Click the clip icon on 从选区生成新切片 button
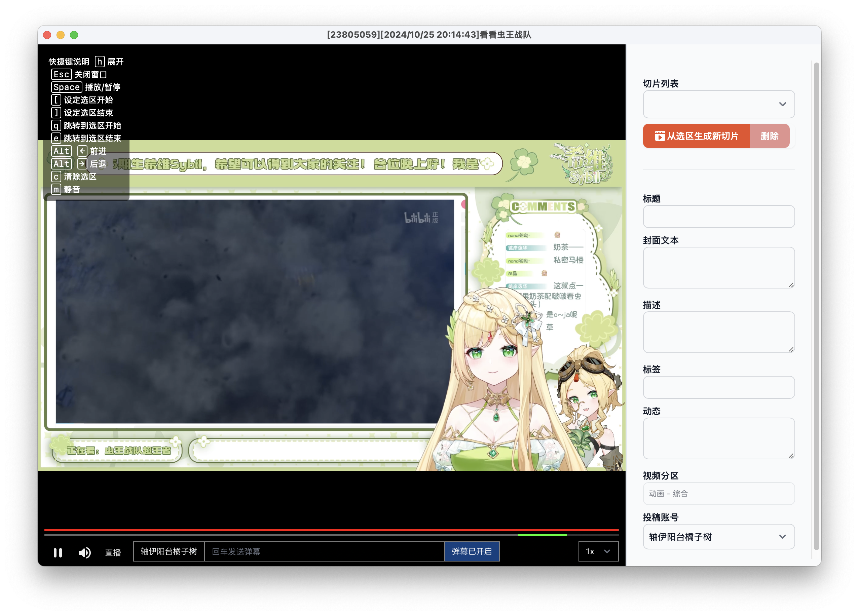Image resolution: width=859 pixels, height=616 pixels. (x=660, y=135)
